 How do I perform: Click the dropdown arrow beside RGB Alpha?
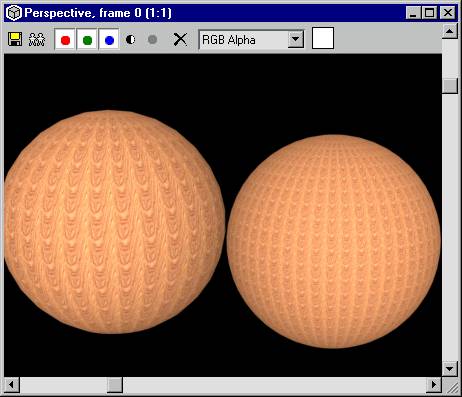(x=295, y=40)
